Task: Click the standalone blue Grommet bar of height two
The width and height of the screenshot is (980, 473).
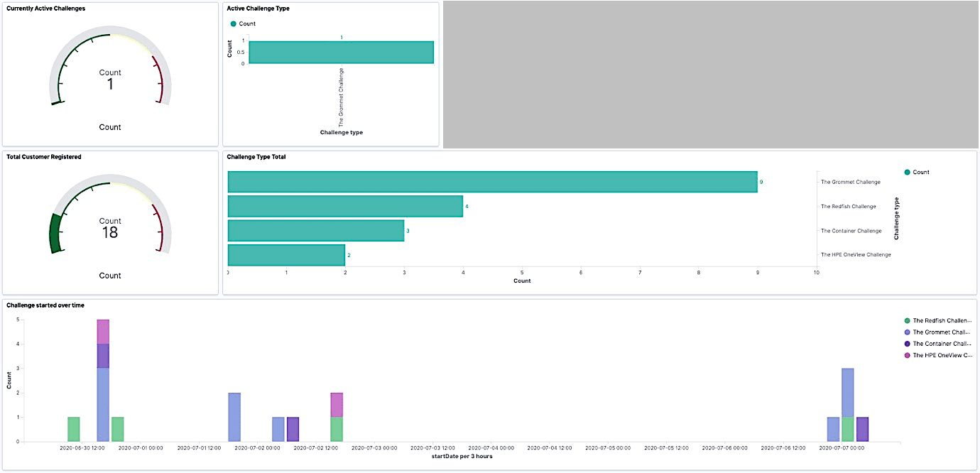Action: point(234,417)
